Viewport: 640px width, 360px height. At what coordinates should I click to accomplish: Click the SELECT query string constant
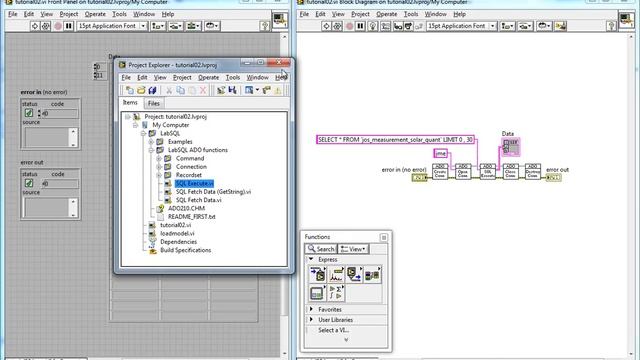click(x=395, y=140)
